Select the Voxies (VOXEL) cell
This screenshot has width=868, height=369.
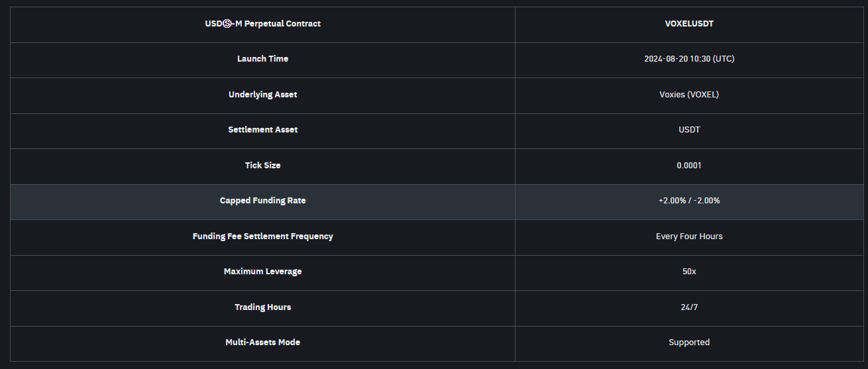click(x=689, y=95)
